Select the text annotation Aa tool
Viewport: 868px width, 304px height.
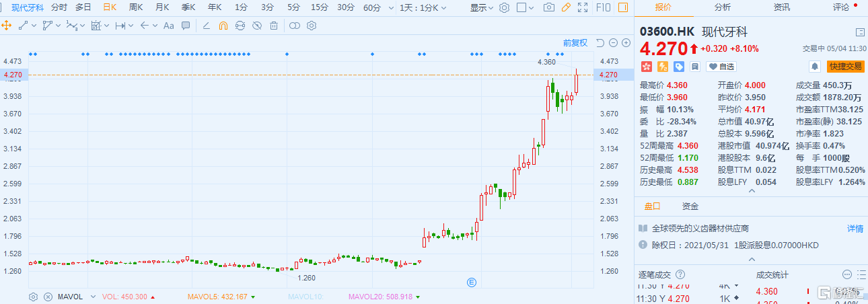tap(168, 26)
